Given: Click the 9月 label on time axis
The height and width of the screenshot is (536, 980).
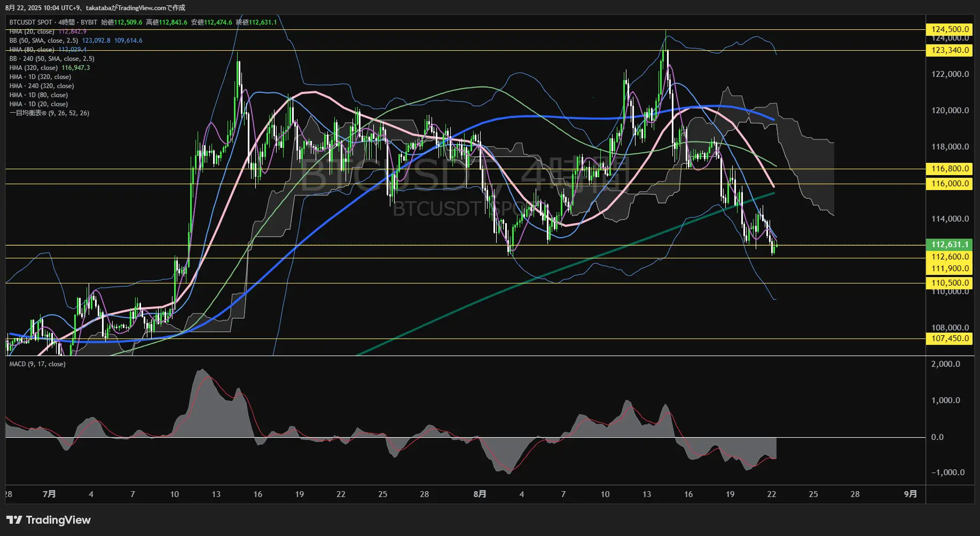Looking at the screenshot, I should [911, 494].
